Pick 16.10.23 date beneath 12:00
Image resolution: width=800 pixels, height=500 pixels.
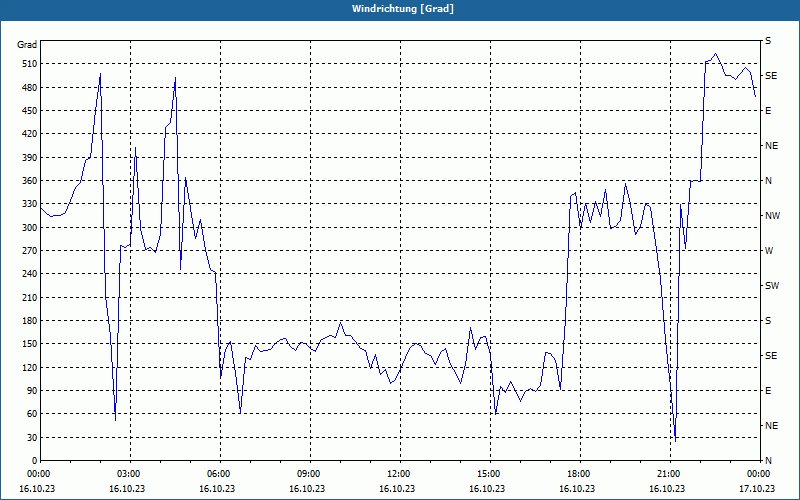(x=397, y=489)
